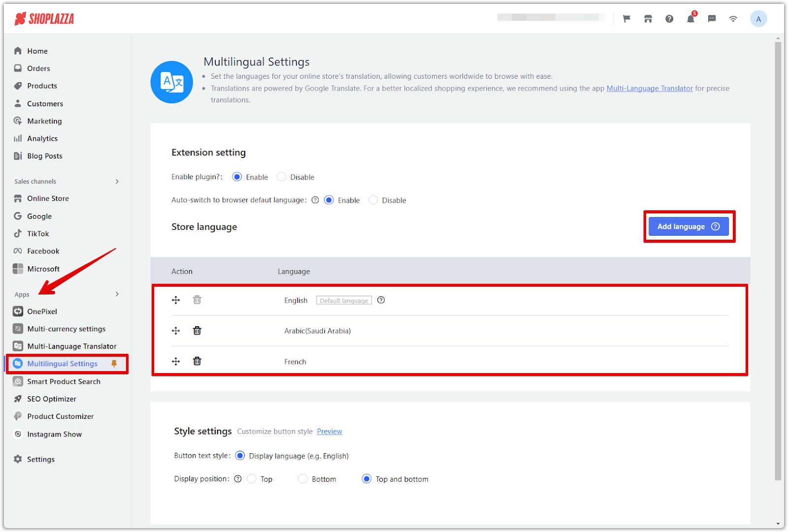Screen dimensions: 788x532
Task: Click the Language column header
Action: click(x=294, y=272)
